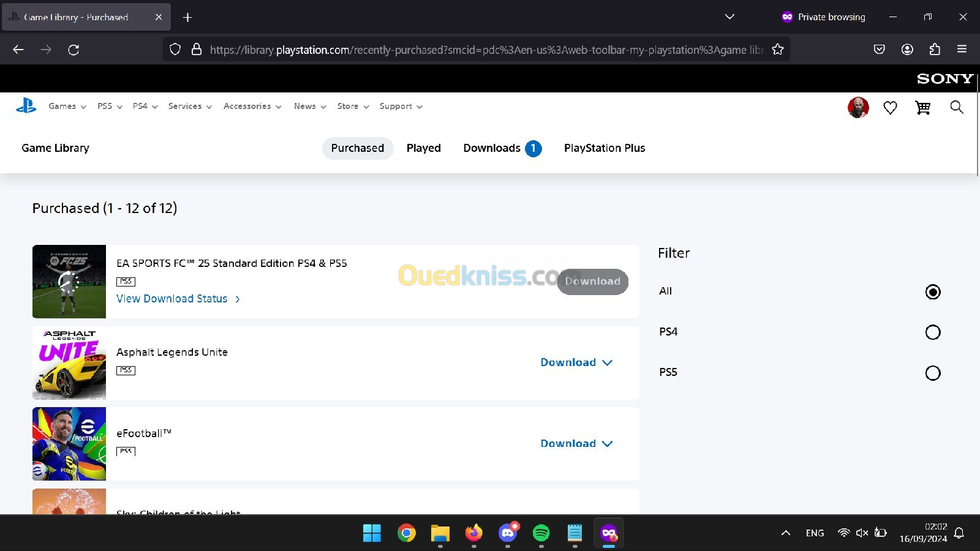The image size is (980, 551).
Task: Select the All filter radio button
Action: pos(933,292)
